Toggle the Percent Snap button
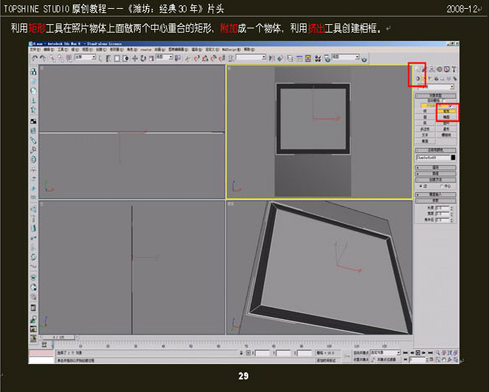 tap(213, 58)
